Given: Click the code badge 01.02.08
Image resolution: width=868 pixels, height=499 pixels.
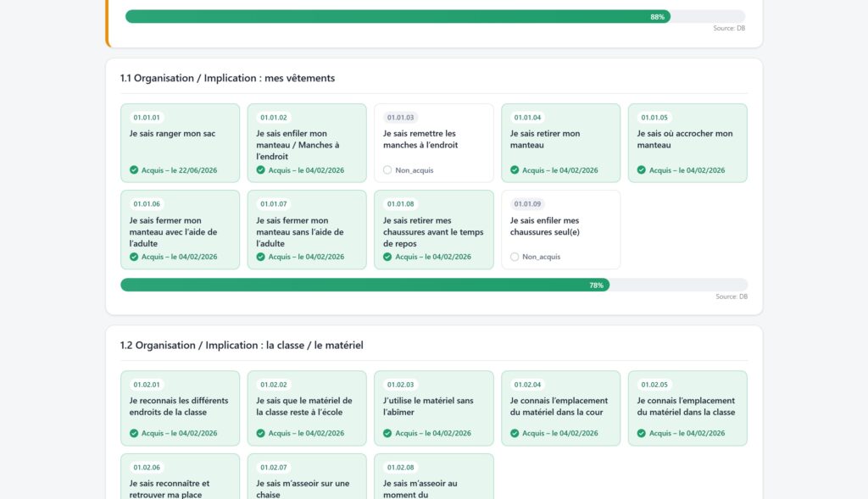Looking at the screenshot, I should [400, 468].
